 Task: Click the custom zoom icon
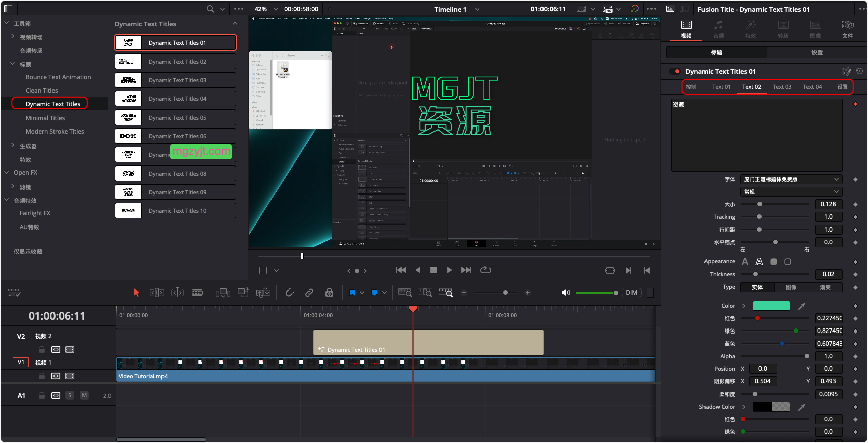446,293
